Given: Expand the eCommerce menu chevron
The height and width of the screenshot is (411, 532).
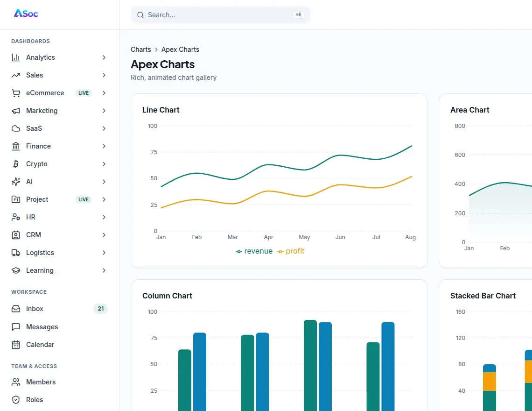Looking at the screenshot, I should 104,93.
